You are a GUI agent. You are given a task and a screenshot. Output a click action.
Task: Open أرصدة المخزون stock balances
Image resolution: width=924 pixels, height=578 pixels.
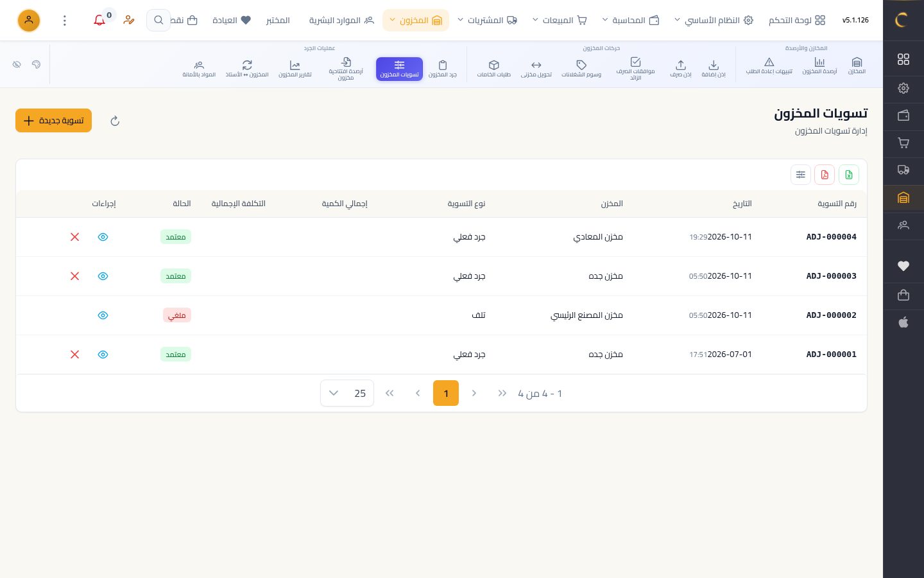pyautogui.click(x=819, y=66)
